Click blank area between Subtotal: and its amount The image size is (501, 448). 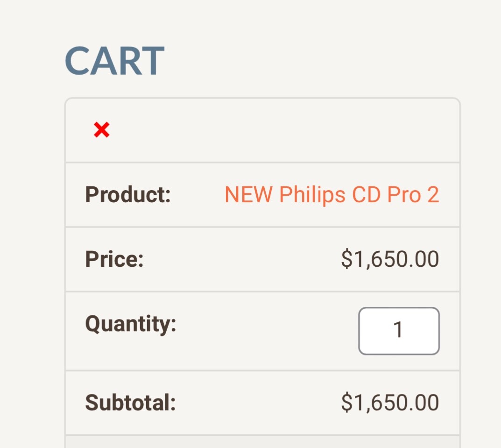click(258, 403)
